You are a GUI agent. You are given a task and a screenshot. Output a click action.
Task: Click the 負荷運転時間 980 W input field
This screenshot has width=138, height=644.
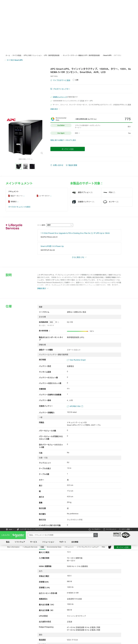52,322
